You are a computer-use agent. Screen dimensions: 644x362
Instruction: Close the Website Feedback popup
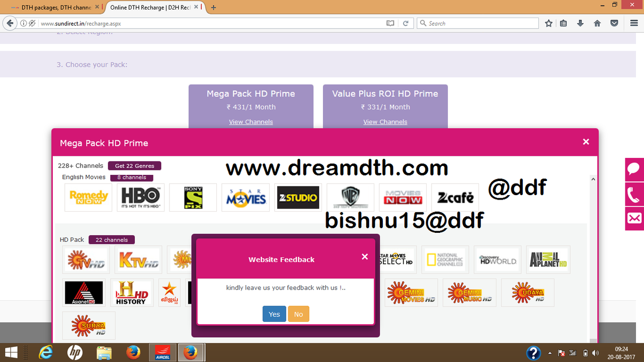pos(365,256)
